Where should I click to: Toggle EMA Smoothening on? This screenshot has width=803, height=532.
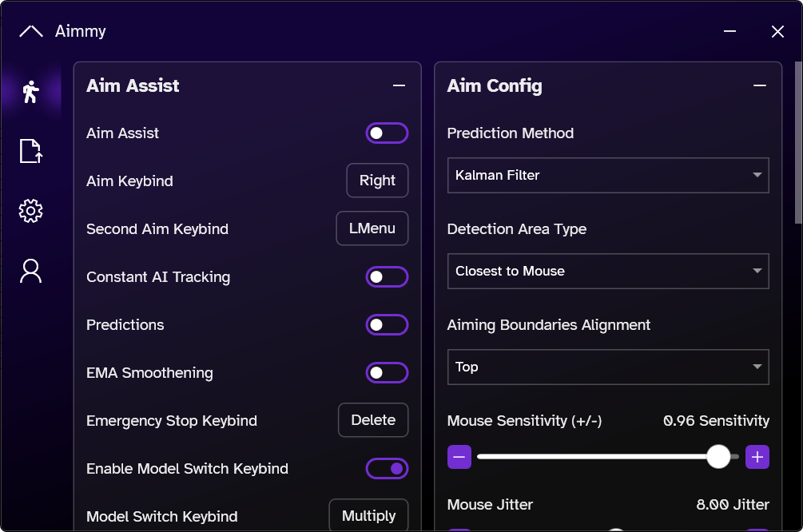click(x=387, y=373)
